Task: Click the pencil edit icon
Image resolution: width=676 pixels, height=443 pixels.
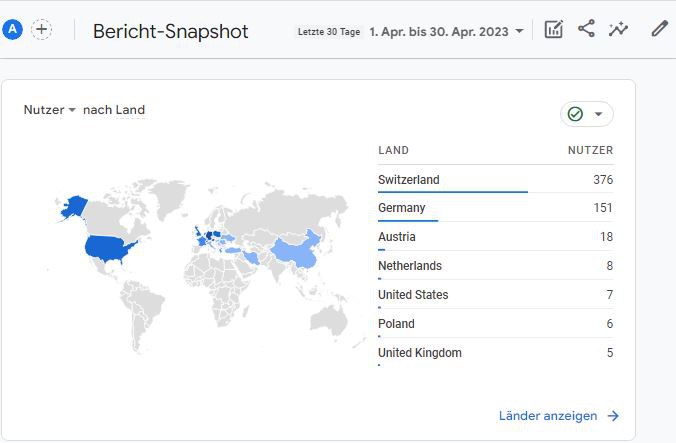Action: pyautogui.click(x=659, y=29)
